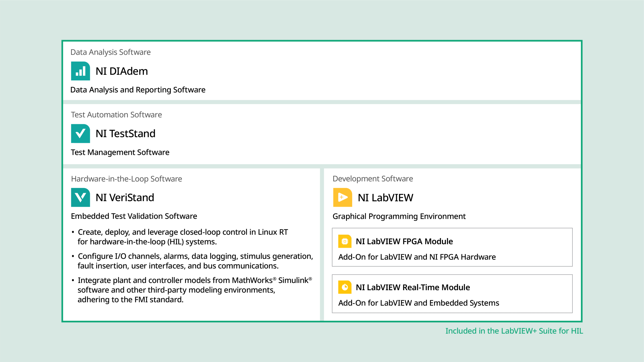Click Add-On for LabVIEW and Embedded Systems
644x362 pixels.
[418, 303]
